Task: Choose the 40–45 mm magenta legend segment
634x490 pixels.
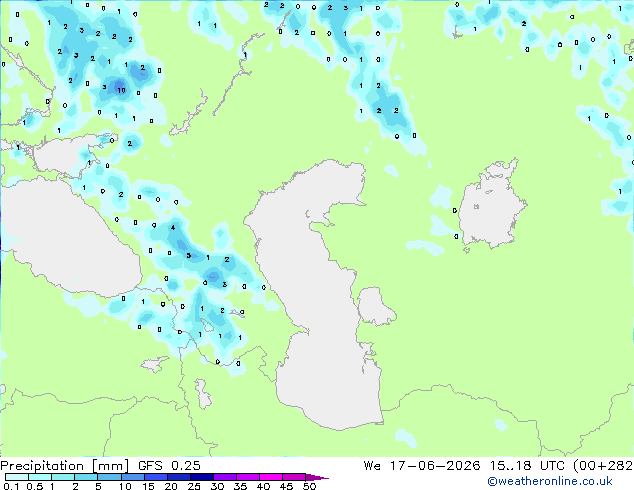Action: click(271, 477)
